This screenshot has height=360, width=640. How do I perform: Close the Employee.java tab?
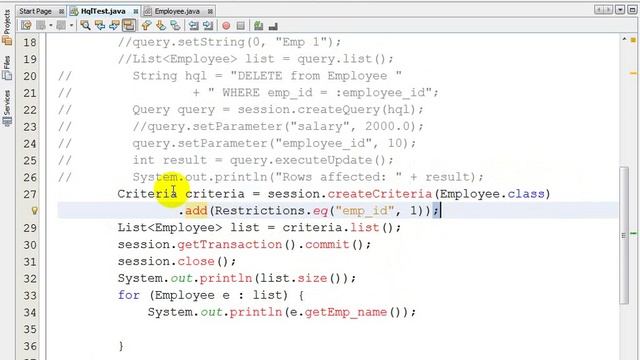coord(210,11)
